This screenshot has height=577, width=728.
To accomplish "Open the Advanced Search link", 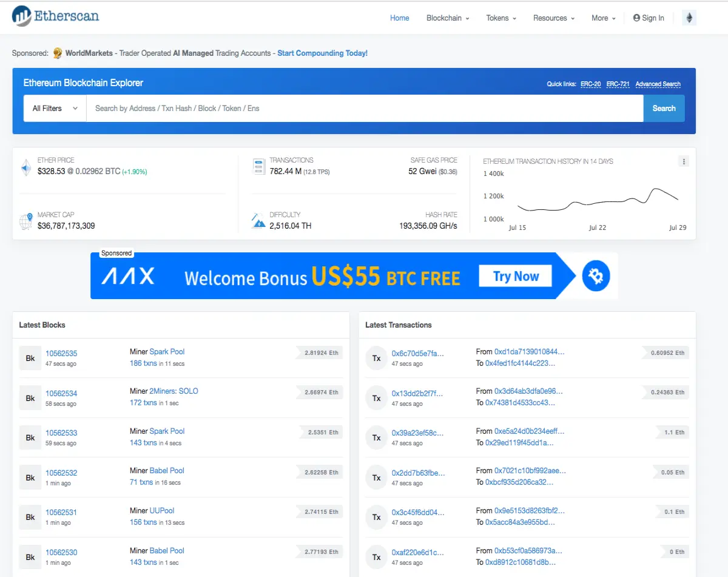I will tap(658, 84).
